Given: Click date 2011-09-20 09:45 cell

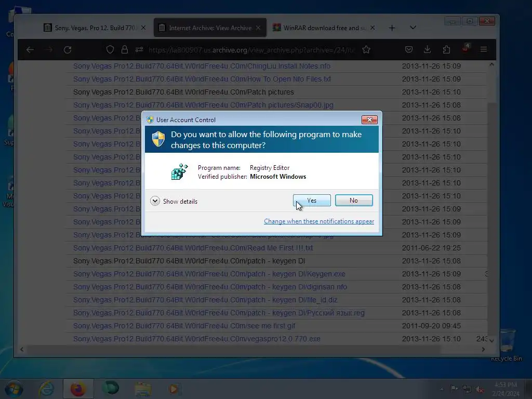Looking at the screenshot, I should pyautogui.click(x=431, y=326).
